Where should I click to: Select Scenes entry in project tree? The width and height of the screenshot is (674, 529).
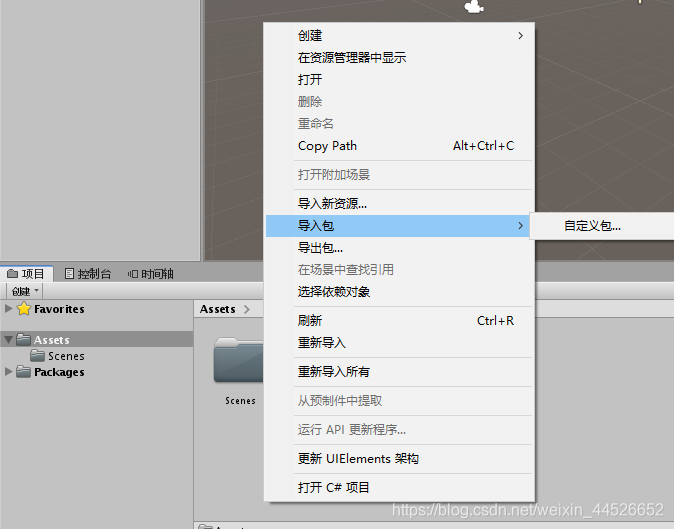(x=66, y=356)
